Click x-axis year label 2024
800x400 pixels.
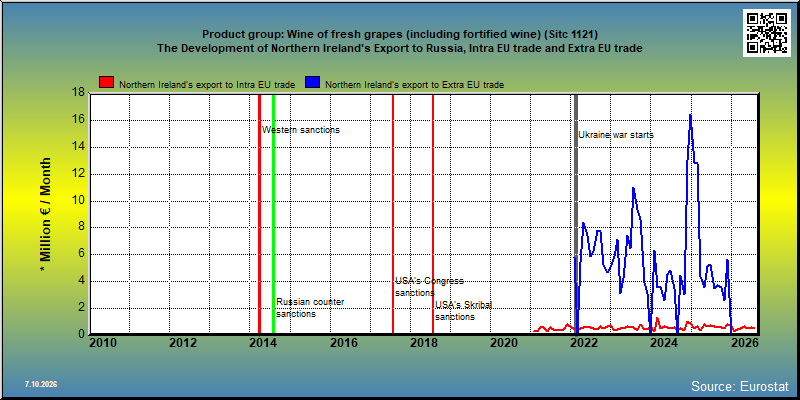coord(664,342)
